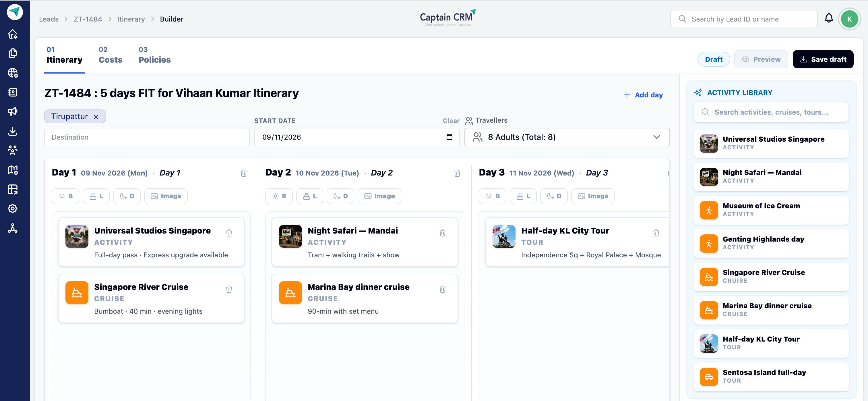Switch to the 02 Costs tab

point(110,55)
